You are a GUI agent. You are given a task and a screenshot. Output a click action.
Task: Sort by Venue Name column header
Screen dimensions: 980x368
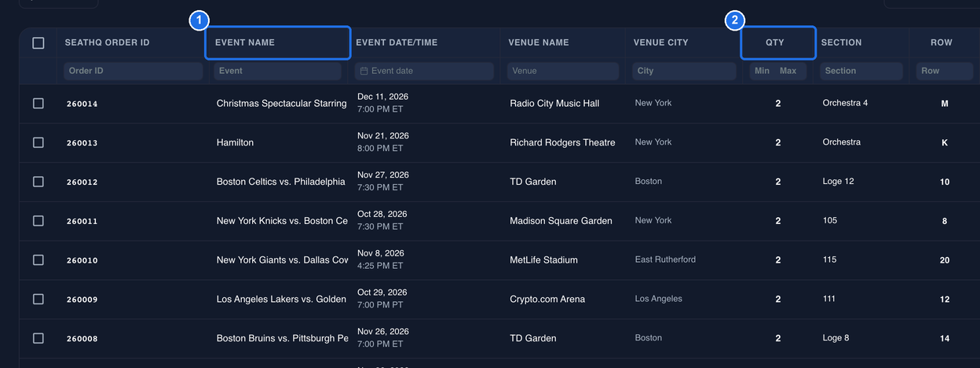[x=539, y=42]
